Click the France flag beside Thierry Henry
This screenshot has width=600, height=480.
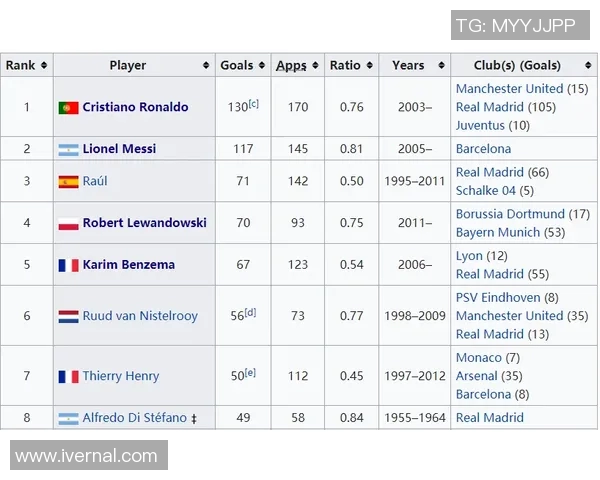tap(68, 377)
